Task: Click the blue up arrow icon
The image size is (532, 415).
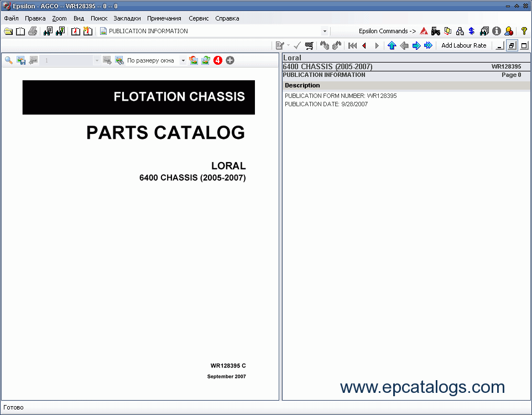Action: pos(392,45)
